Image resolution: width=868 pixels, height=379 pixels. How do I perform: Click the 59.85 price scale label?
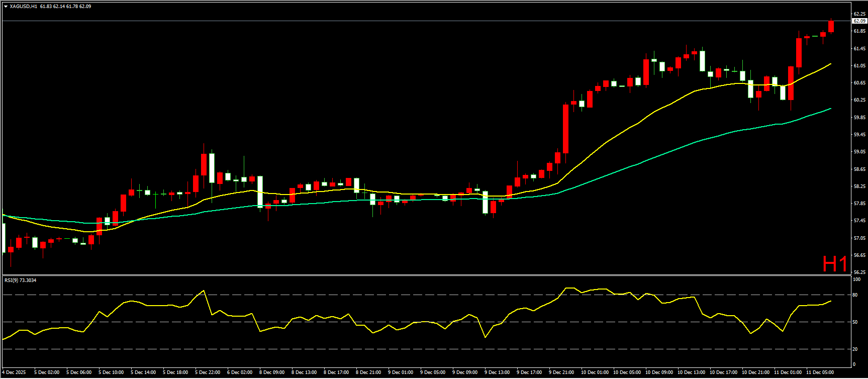click(859, 118)
